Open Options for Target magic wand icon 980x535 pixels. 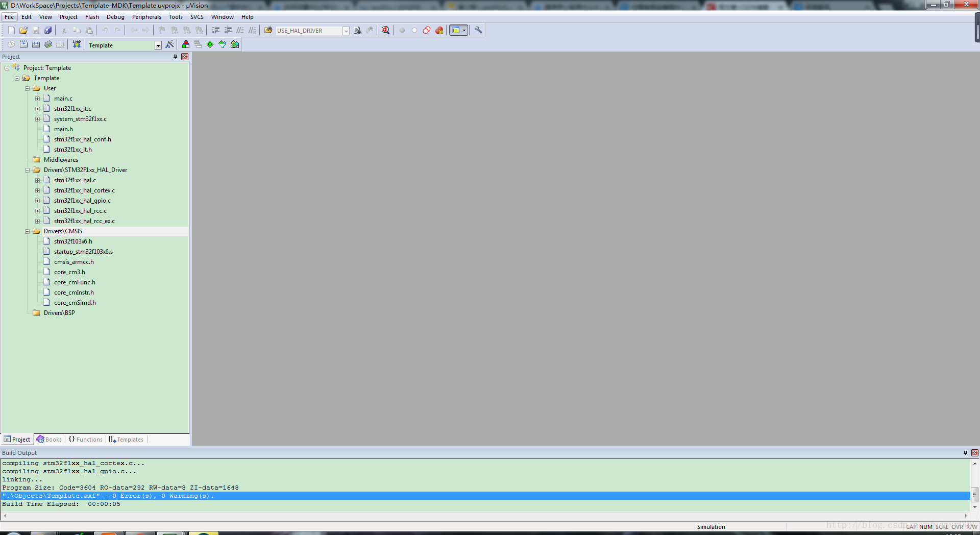170,44
